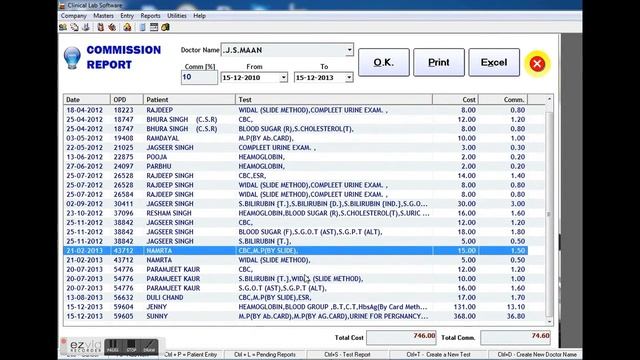This screenshot has height=360, width=640.
Task: Click the OPD column header
Action: (127, 100)
